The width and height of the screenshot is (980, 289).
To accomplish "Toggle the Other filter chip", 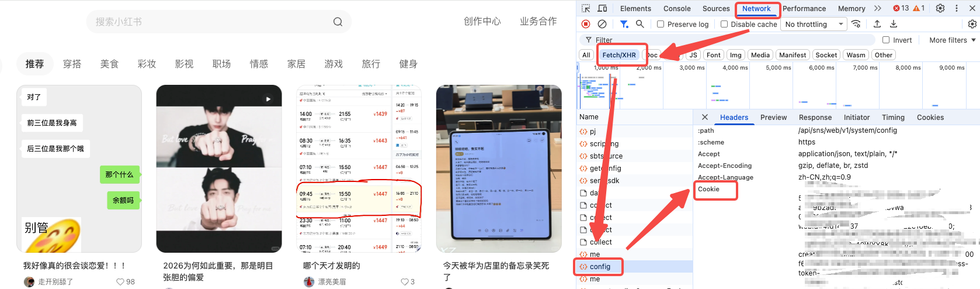I will click(x=884, y=55).
